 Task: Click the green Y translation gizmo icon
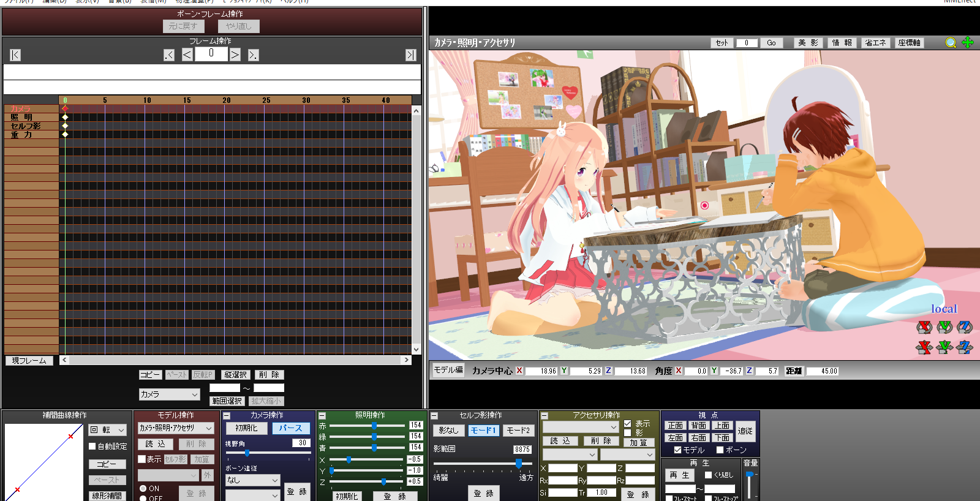point(944,347)
